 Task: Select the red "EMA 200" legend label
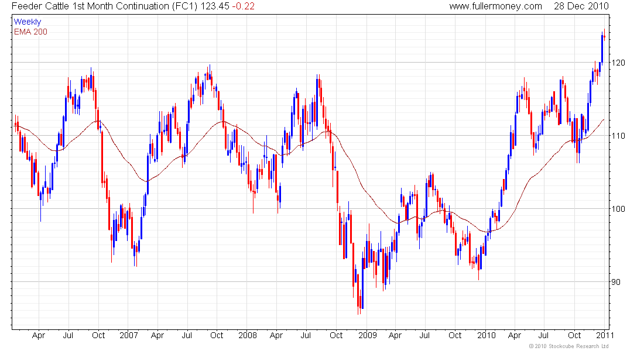click(x=31, y=32)
